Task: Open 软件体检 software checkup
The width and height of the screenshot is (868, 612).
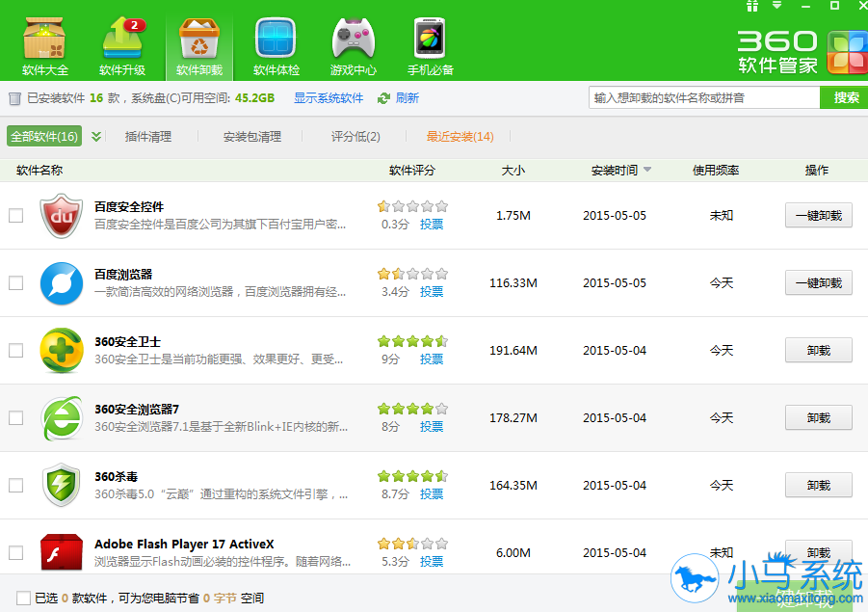Action: (x=276, y=46)
